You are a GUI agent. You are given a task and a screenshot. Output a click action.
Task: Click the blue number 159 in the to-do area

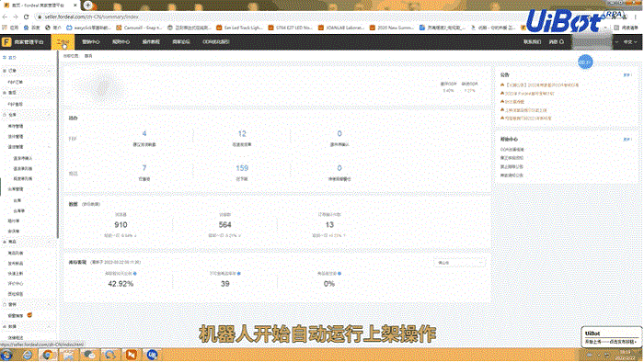(x=242, y=168)
